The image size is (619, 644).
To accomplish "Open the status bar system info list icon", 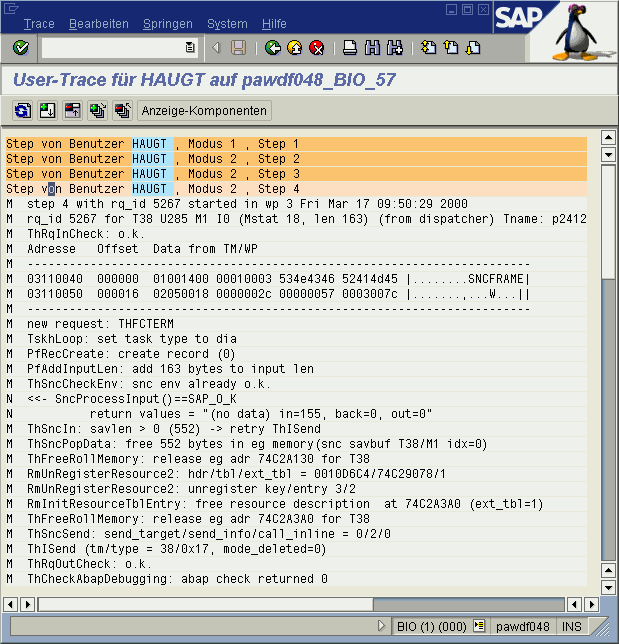I will 479,626.
